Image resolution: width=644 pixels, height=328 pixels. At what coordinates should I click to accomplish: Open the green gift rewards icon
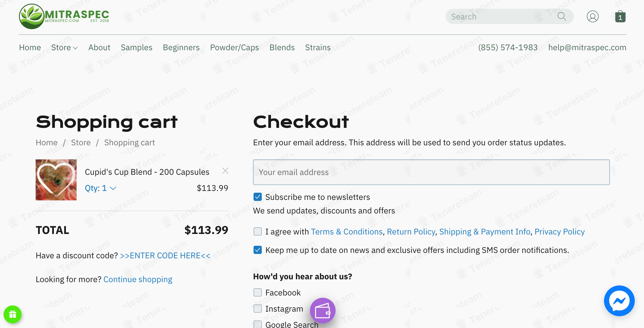(13, 314)
